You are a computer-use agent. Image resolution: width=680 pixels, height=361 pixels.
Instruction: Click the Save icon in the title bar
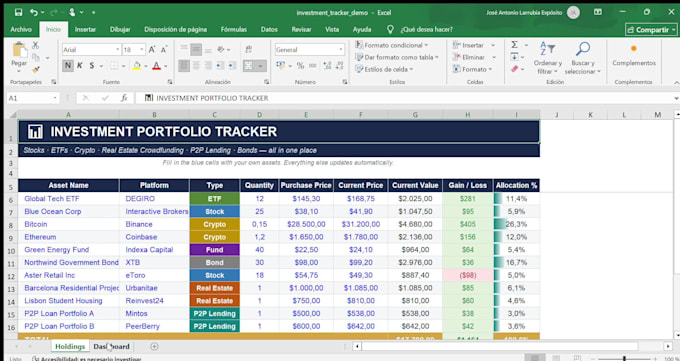pos(18,13)
